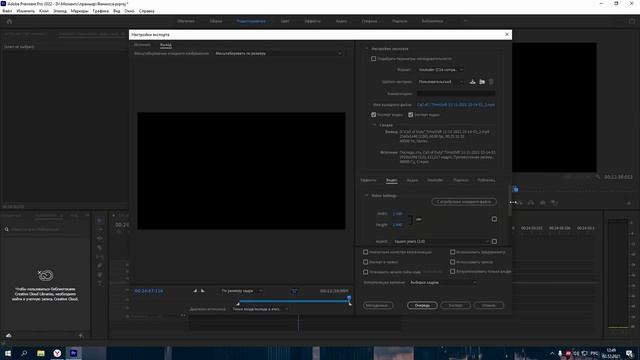Click the Delete Preset trash icon

[x=491, y=82]
